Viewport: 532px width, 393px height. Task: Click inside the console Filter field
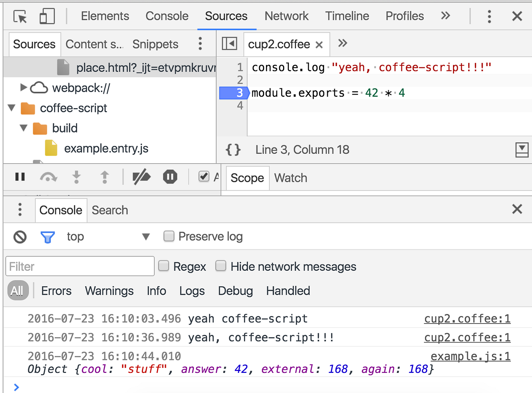(80, 266)
